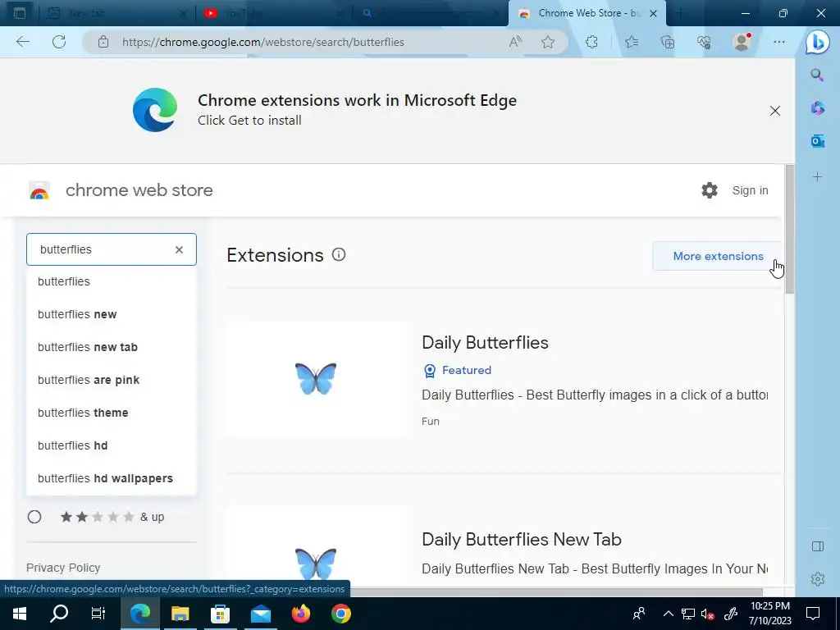Open the Favorites list icon
Viewport: 840px width, 630px height.
coord(632,42)
